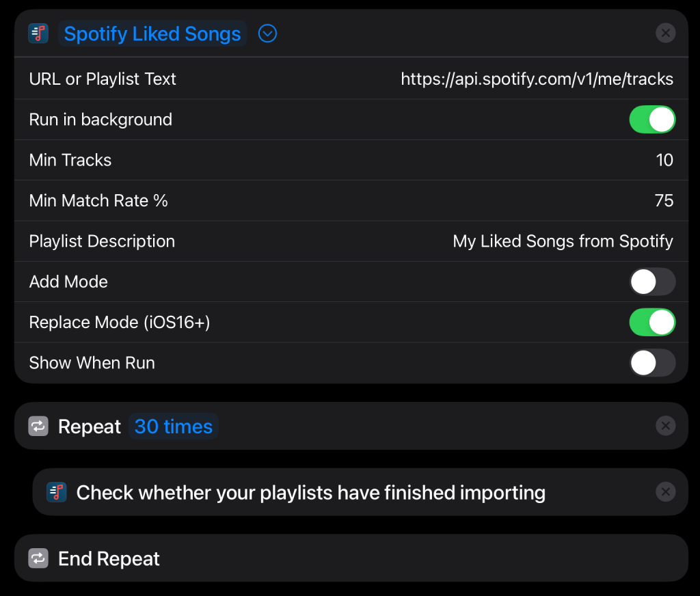Open the Spotify Liked Songs playlist parameter
The width and height of the screenshot is (700, 596).
pos(152,33)
